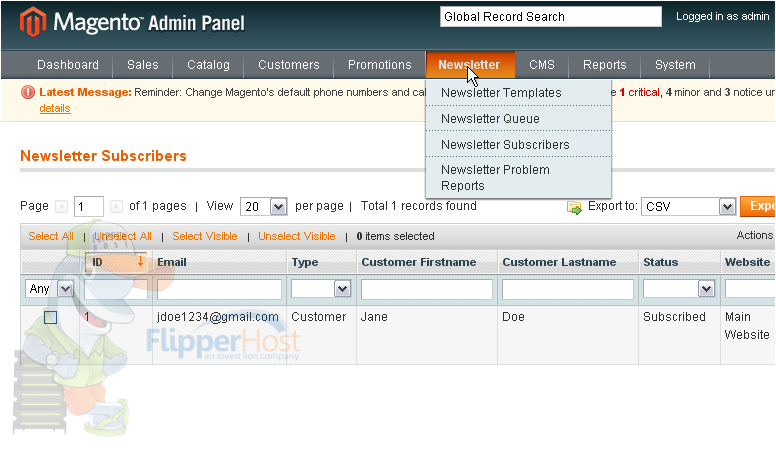Sort by the Status column header

pyautogui.click(x=661, y=262)
